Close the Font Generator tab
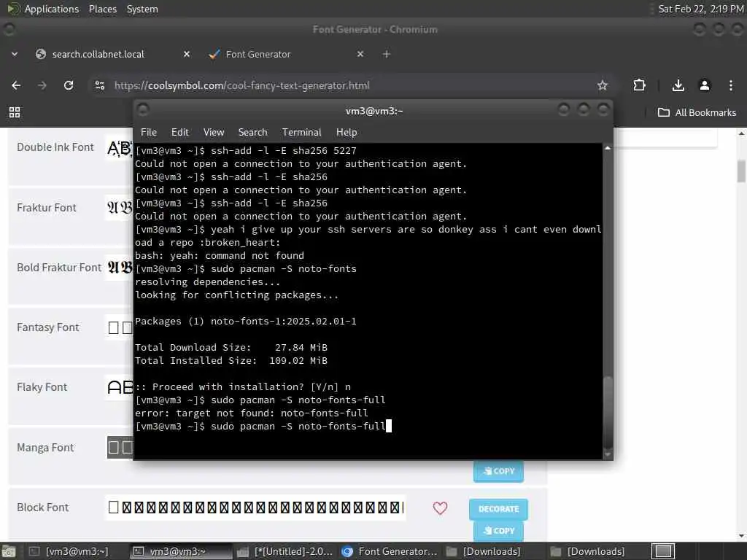This screenshot has width=747, height=560. (360, 54)
